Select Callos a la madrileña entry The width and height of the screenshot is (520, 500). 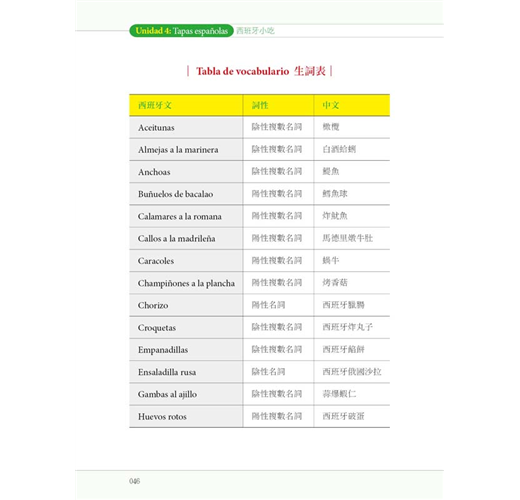(x=176, y=239)
